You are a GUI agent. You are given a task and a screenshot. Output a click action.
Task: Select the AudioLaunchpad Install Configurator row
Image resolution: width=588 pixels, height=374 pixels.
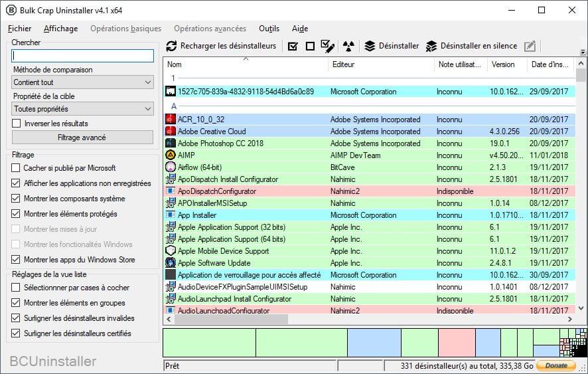point(369,299)
